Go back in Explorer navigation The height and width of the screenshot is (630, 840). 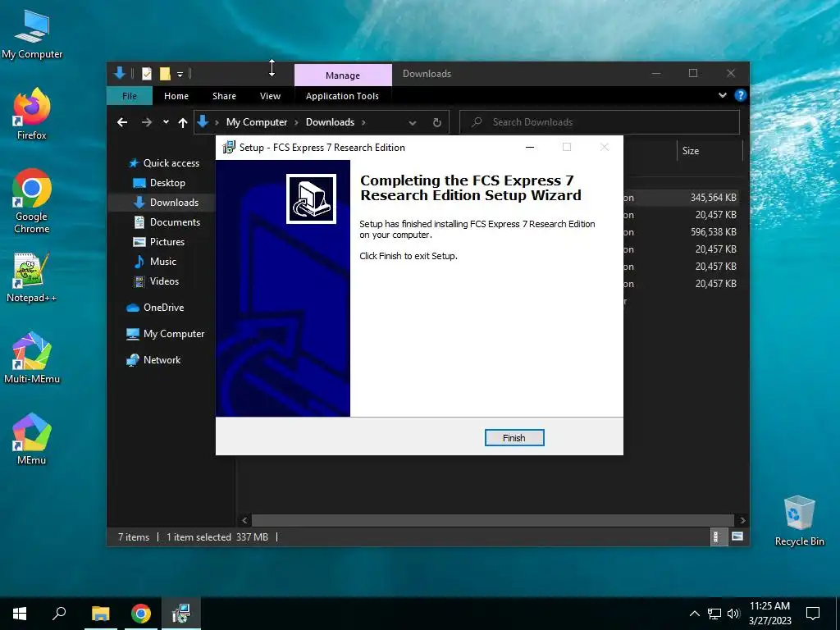pyautogui.click(x=122, y=122)
